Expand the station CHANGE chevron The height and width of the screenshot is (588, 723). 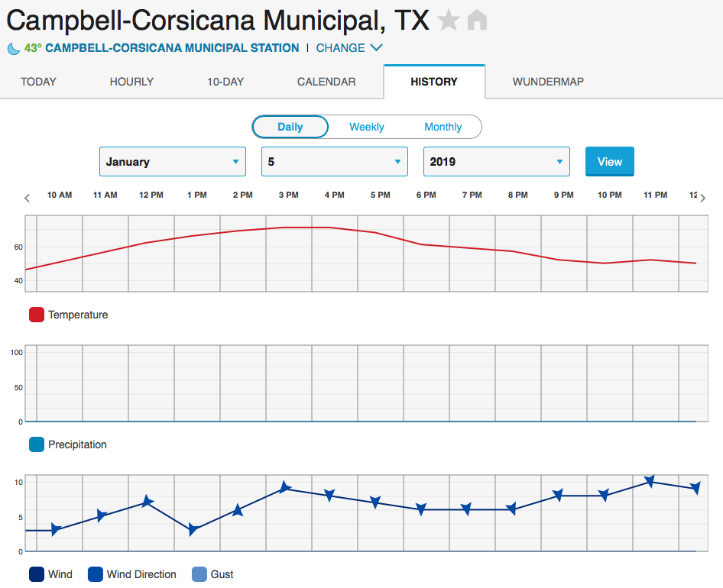click(x=376, y=48)
